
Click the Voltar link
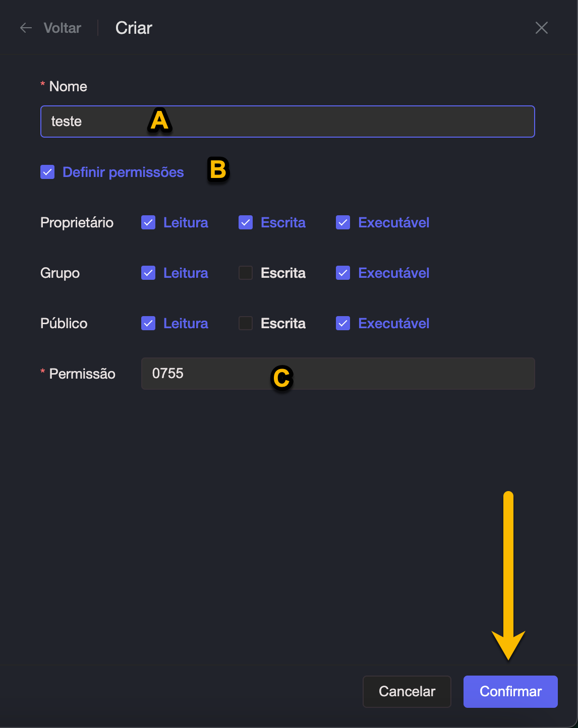tap(62, 28)
